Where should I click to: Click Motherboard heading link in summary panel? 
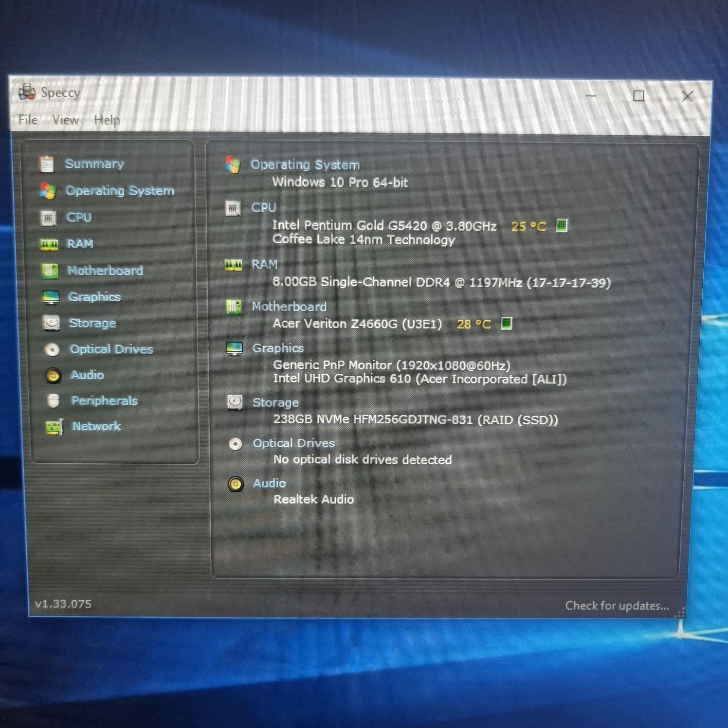[289, 307]
